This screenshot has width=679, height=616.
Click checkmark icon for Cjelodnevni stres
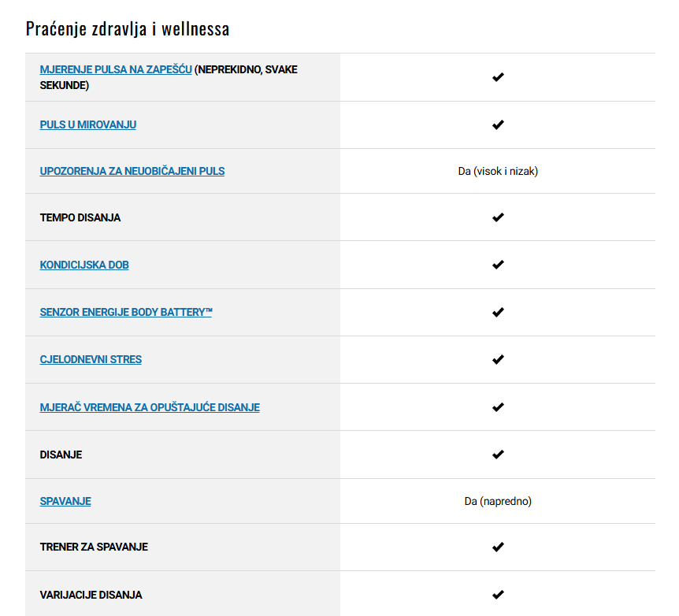(x=498, y=359)
